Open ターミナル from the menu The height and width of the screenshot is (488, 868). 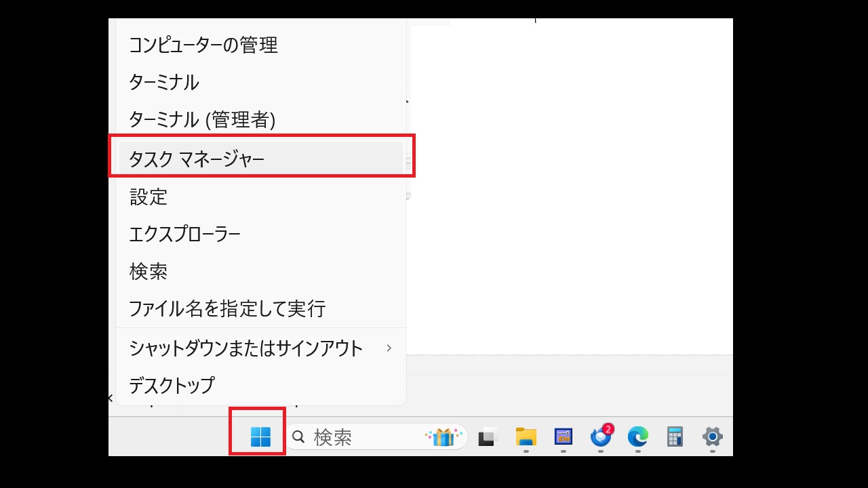261,83
